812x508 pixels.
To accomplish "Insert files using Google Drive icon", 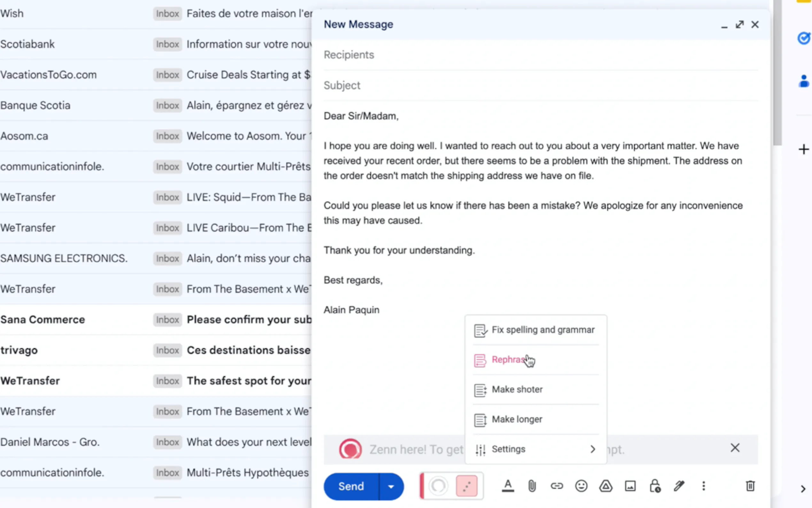I will pyautogui.click(x=605, y=486).
